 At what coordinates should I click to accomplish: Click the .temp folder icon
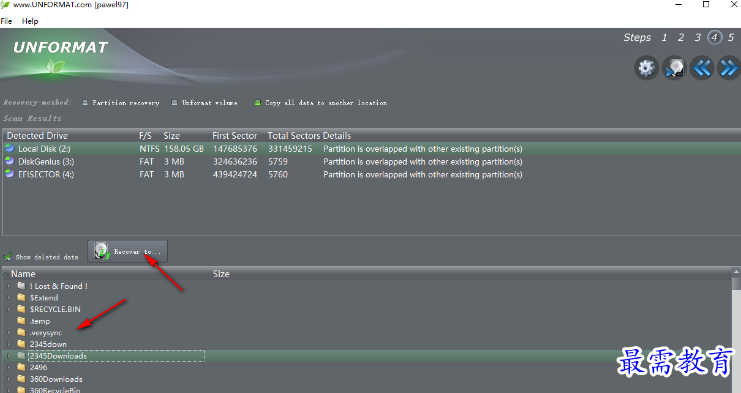21,321
